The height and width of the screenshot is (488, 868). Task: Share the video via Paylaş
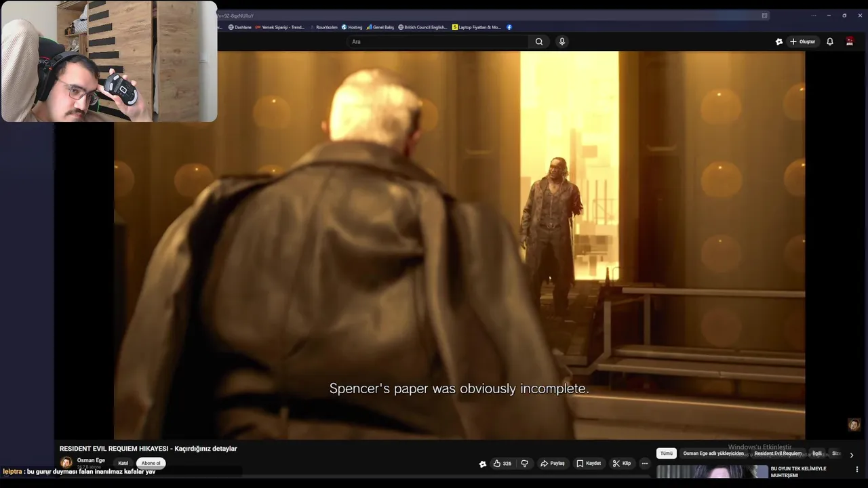pos(553,464)
